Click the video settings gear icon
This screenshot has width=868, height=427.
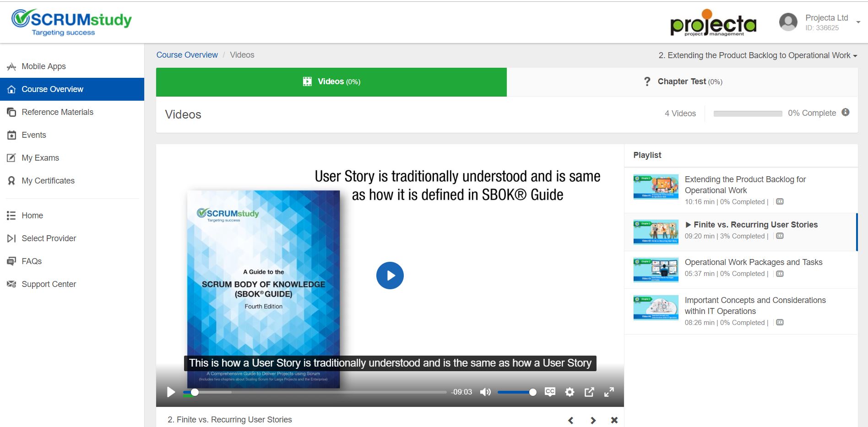tap(570, 392)
